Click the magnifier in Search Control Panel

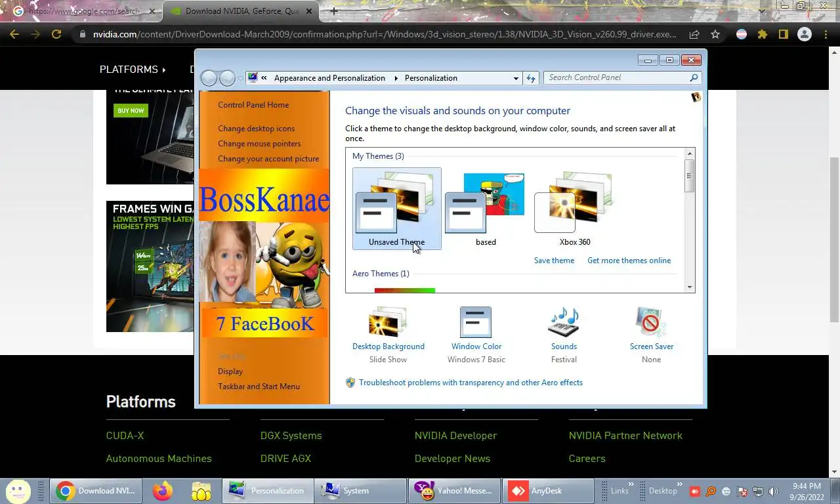tap(694, 77)
